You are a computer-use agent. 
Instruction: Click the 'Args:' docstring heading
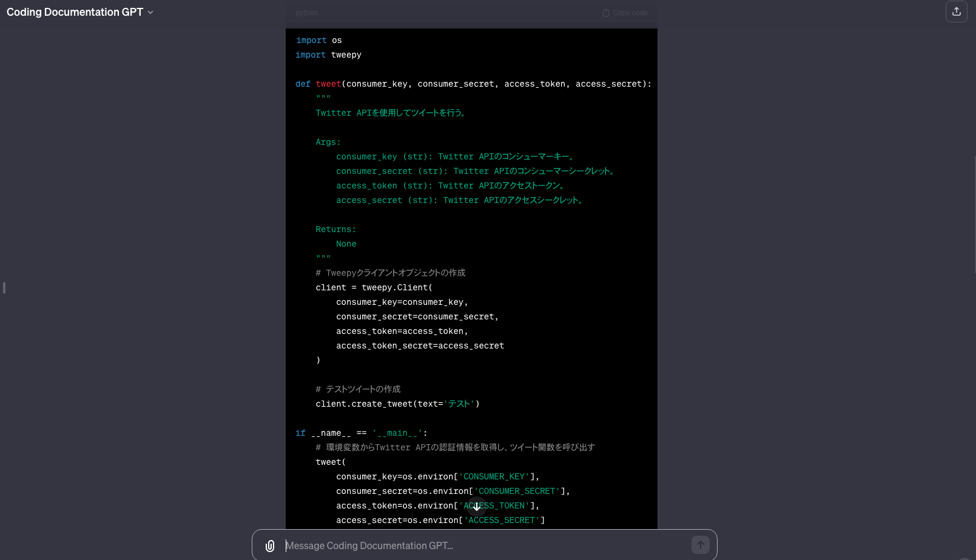click(328, 142)
